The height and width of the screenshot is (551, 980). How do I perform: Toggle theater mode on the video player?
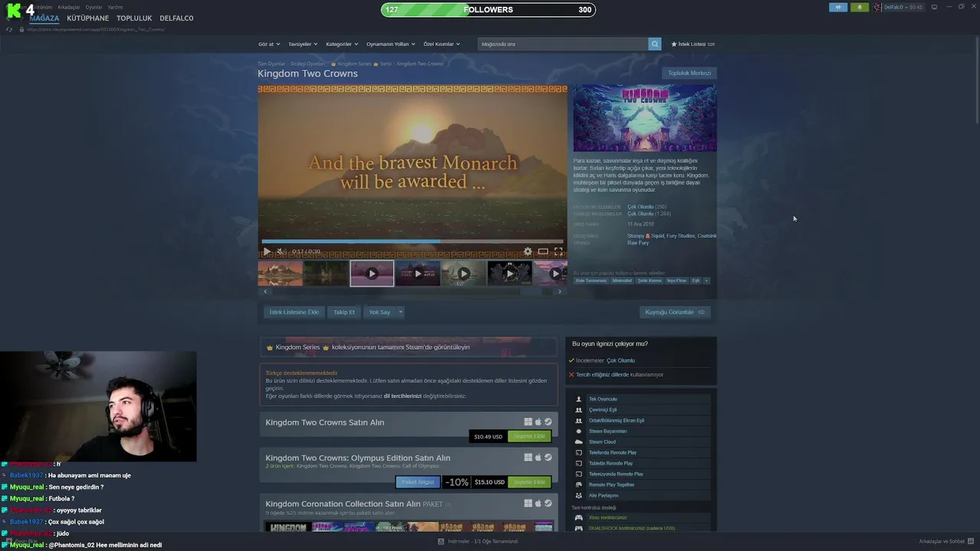(x=543, y=251)
